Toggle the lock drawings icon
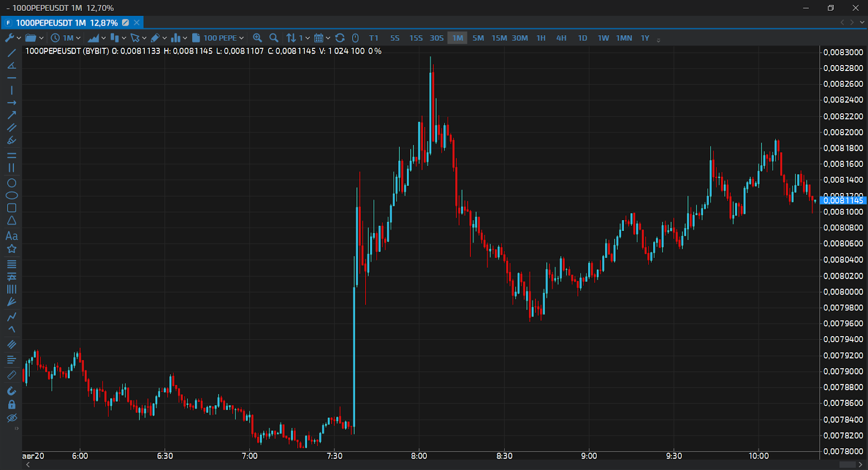Viewport: 868px width, 470px height. 11,405
